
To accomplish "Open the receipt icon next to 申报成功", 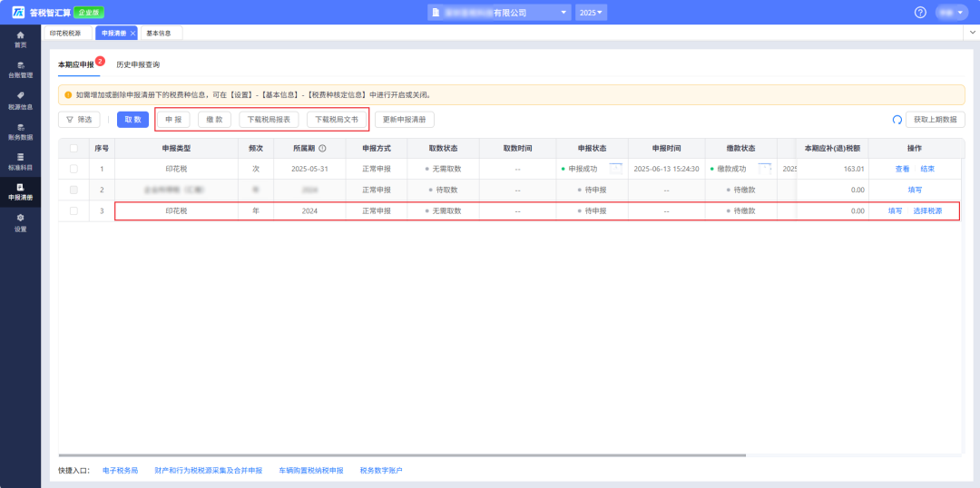I will (x=616, y=169).
